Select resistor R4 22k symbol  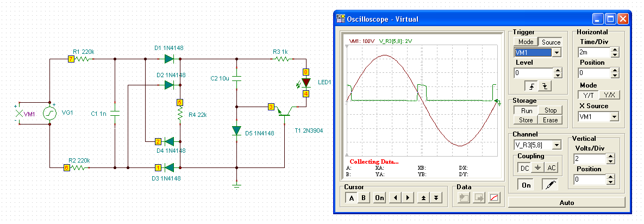[x=179, y=115]
